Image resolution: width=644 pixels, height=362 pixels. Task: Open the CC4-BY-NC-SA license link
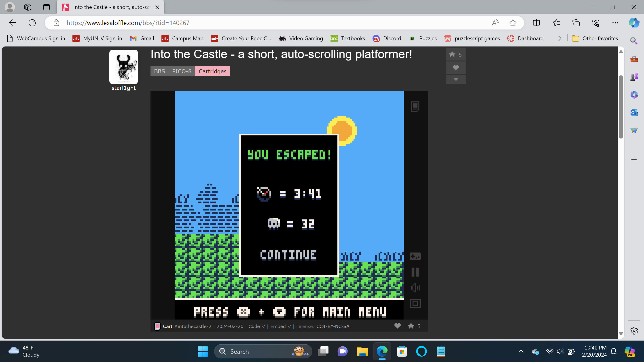click(333, 326)
